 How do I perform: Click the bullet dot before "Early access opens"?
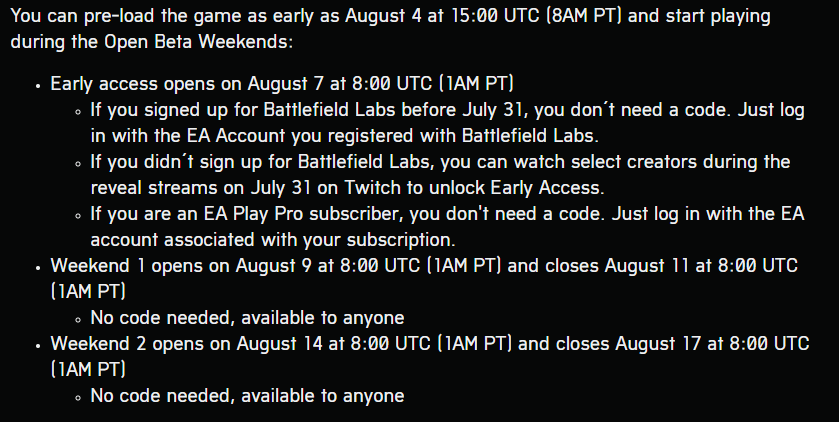pyautogui.click(x=38, y=86)
